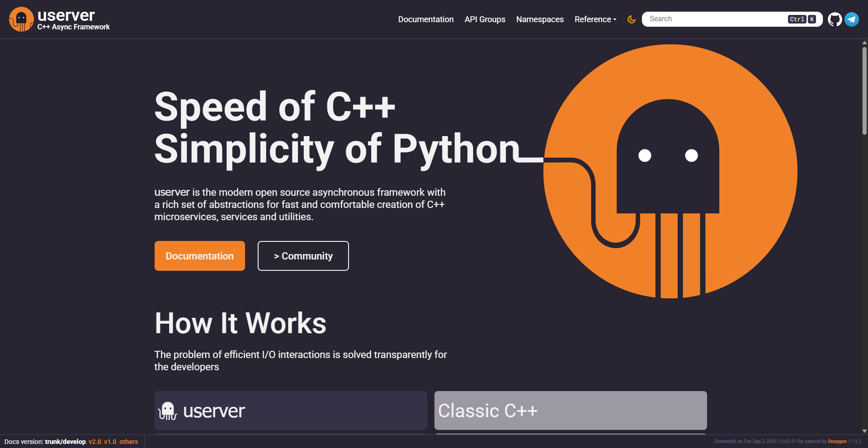Viewport: 868px width, 448px height.
Task: Click the > Community button
Action: click(x=303, y=256)
